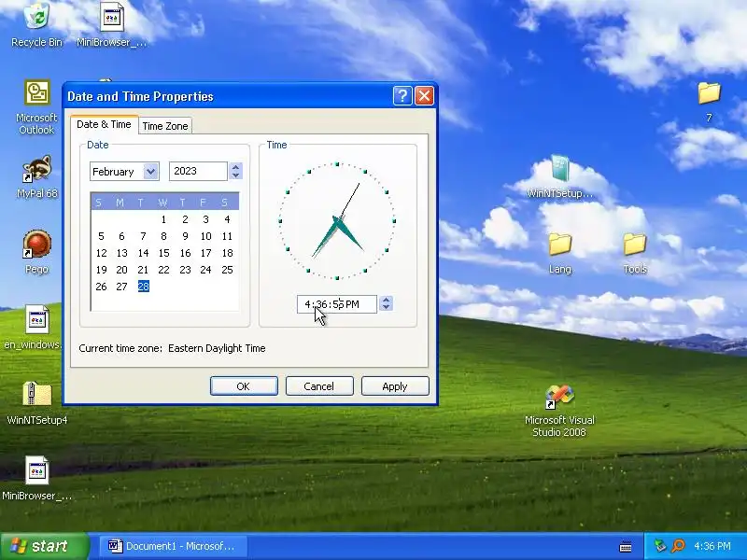Viewport: 747px width, 560px height.
Task: Decrease the time with the down spinner arrow
Action: [387, 308]
